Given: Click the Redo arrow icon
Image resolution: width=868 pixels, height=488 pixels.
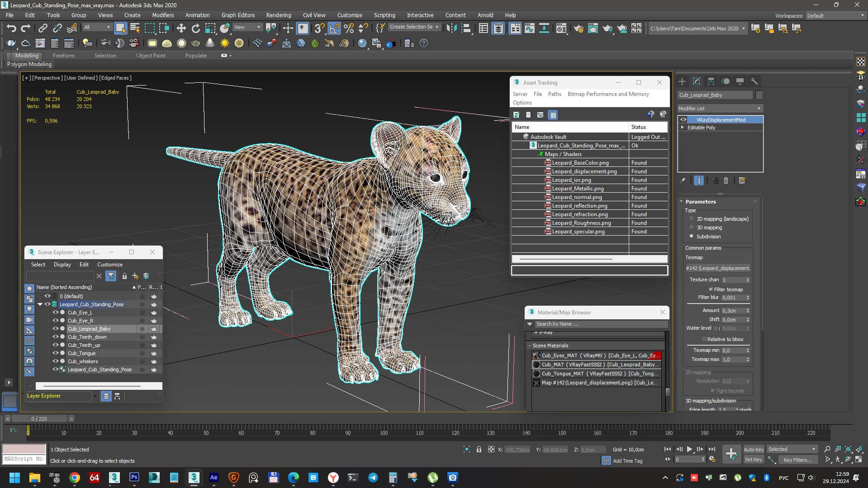Looking at the screenshot, I should pyautogui.click(x=26, y=28).
